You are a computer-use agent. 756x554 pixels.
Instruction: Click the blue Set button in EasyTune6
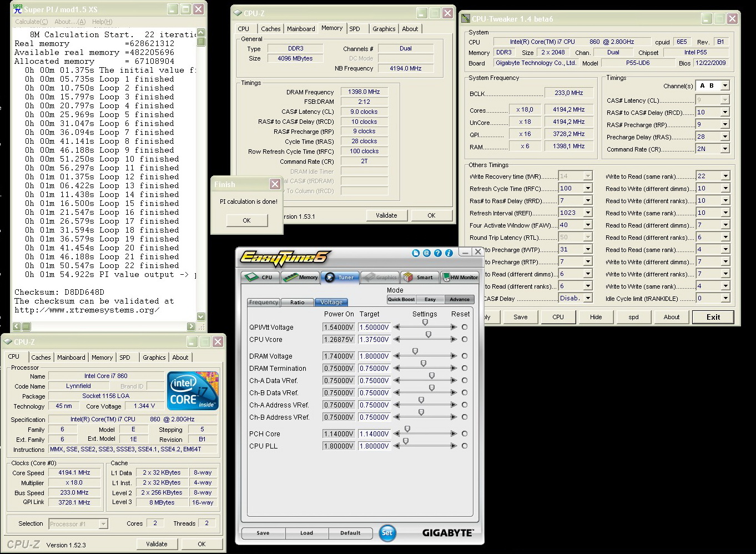[x=387, y=533]
